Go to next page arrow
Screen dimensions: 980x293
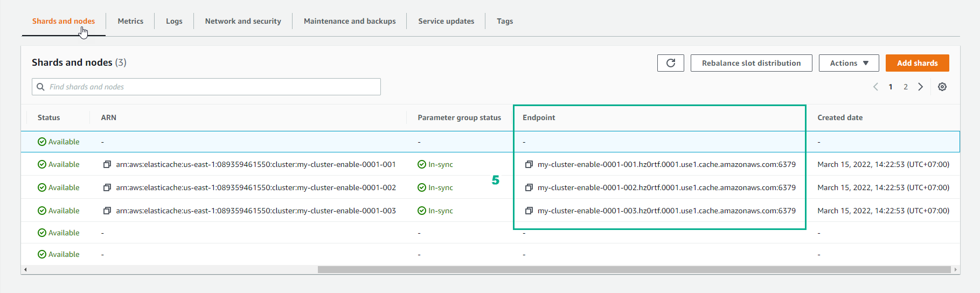click(x=921, y=87)
